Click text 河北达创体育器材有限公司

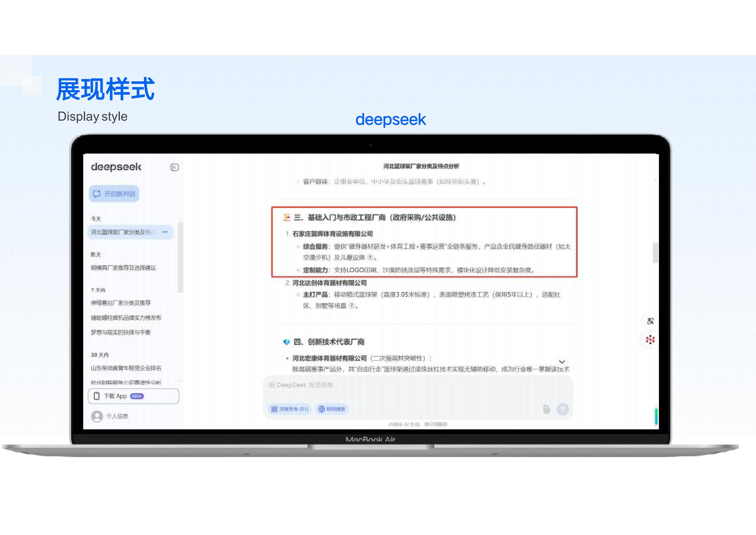(x=330, y=283)
